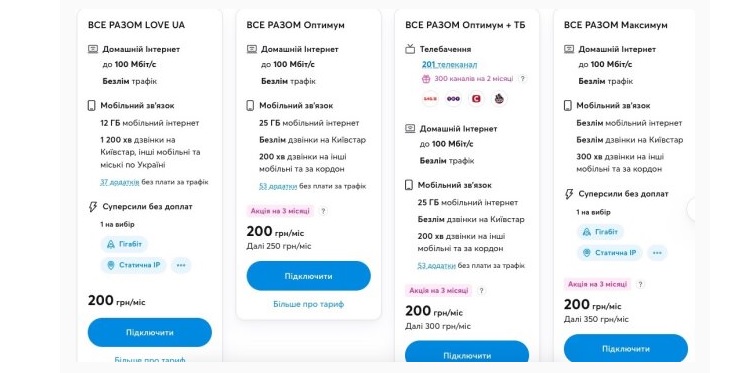Click the red C channel logo
729x373 pixels.
point(476,99)
